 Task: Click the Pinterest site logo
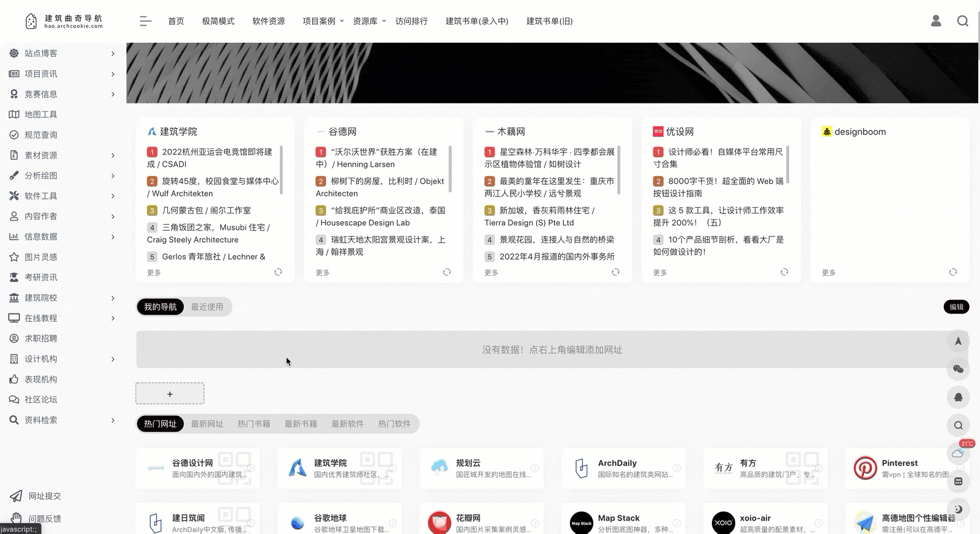pos(865,468)
